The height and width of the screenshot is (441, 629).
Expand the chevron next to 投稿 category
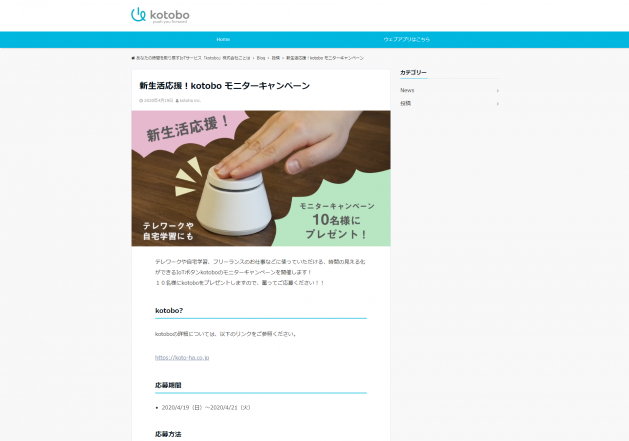(497, 104)
